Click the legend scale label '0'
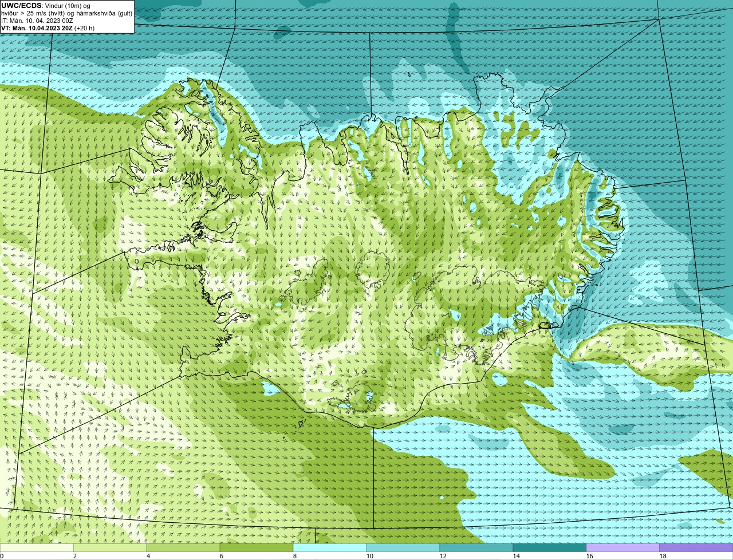The height and width of the screenshot is (560, 733). 2,556
